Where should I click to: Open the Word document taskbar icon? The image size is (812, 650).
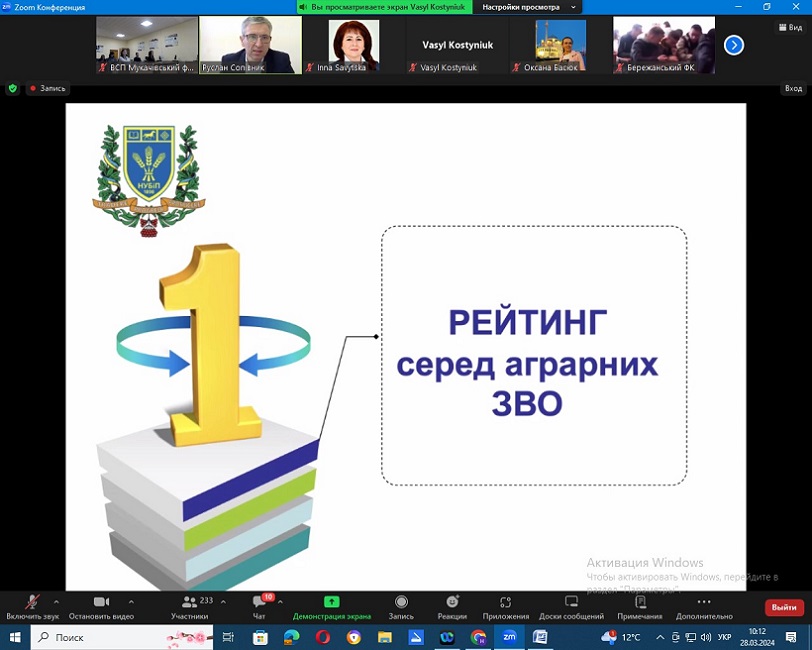[540, 637]
